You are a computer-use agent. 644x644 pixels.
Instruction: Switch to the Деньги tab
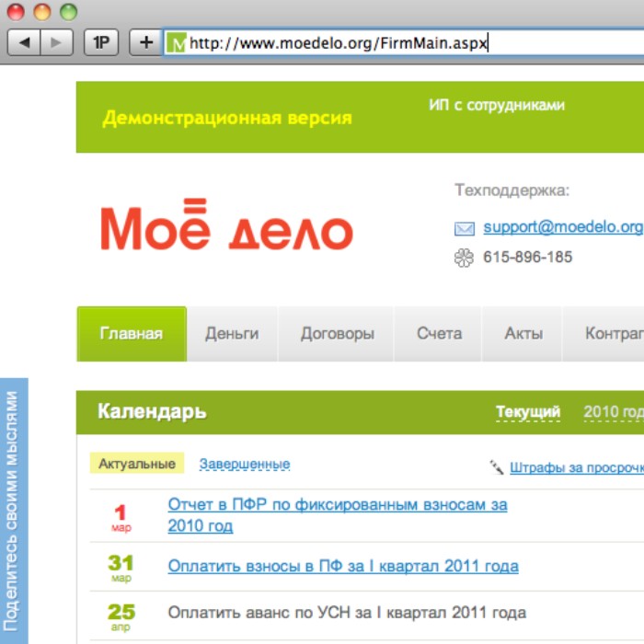pos(232,334)
